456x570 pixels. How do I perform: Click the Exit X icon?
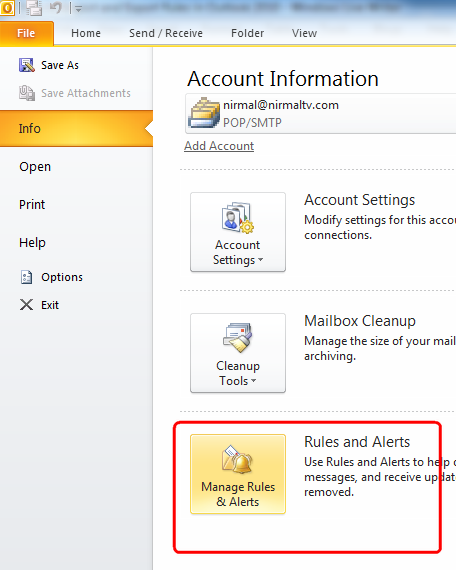pyautogui.click(x=26, y=305)
